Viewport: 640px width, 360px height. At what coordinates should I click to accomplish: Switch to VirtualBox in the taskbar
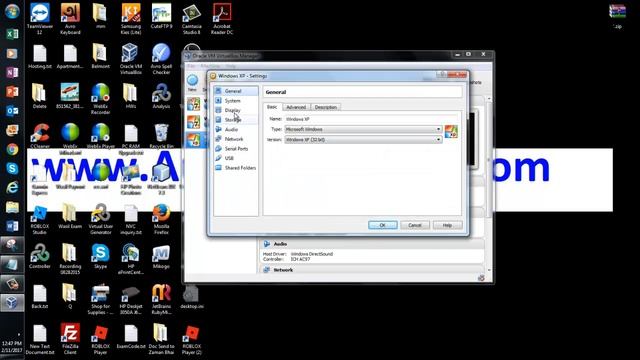(12, 302)
